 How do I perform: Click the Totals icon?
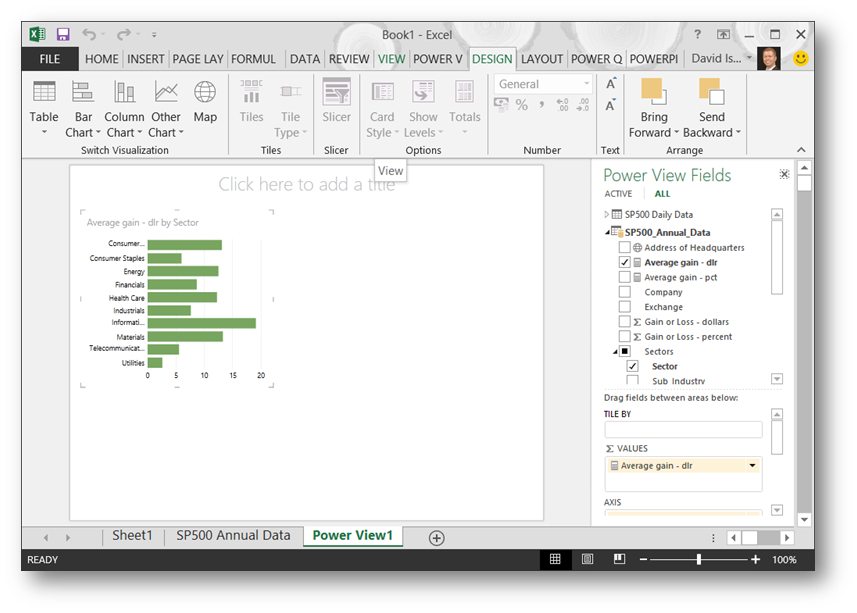click(x=465, y=92)
